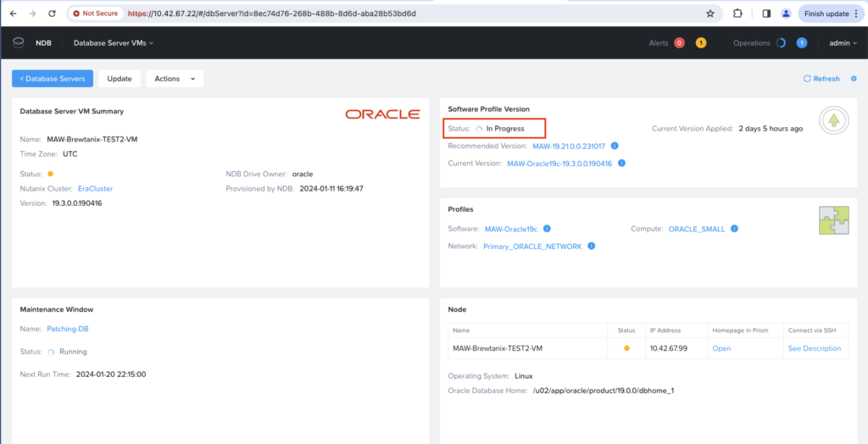Click the Refresh link
The height and width of the screenshot is (444, 868).
click(821, 79)
